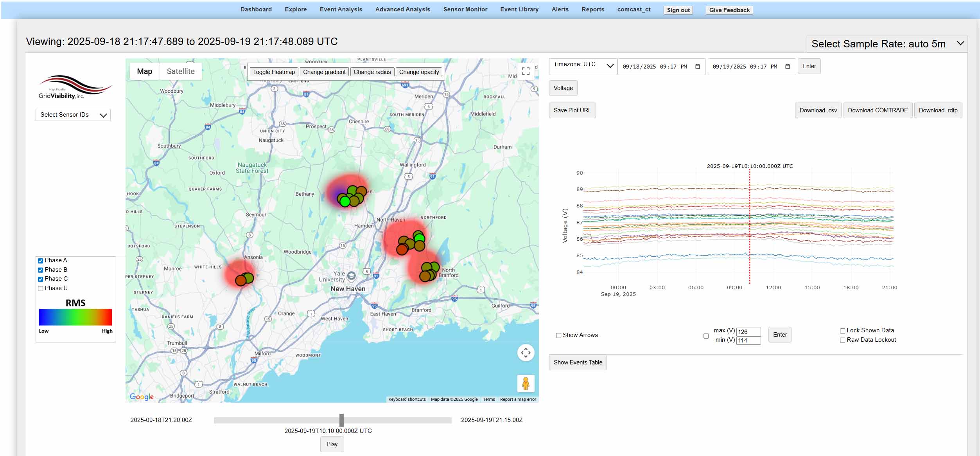Toggle the map fullscreen view icon
980x456 pixels.
[x=526, y=71]
